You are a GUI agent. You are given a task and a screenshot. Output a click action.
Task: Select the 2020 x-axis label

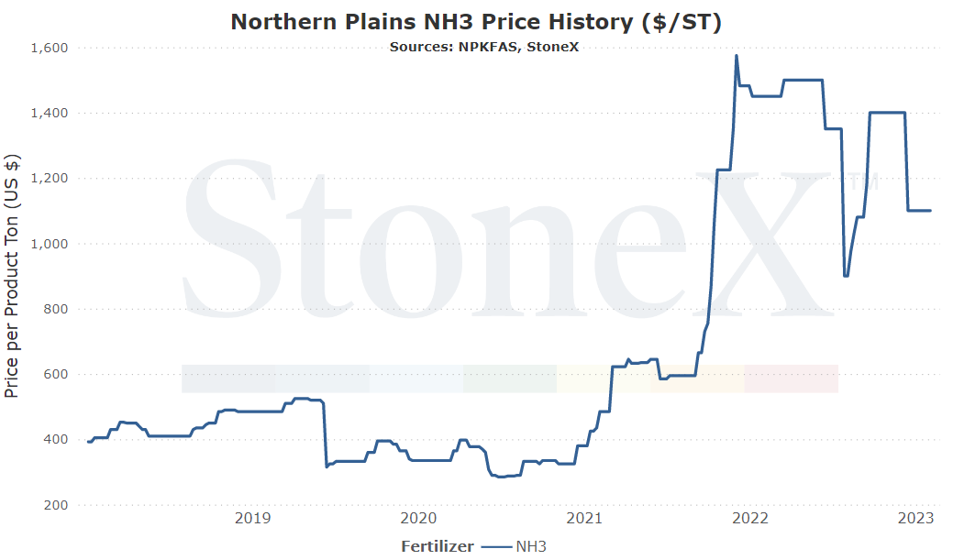(418, 518)
